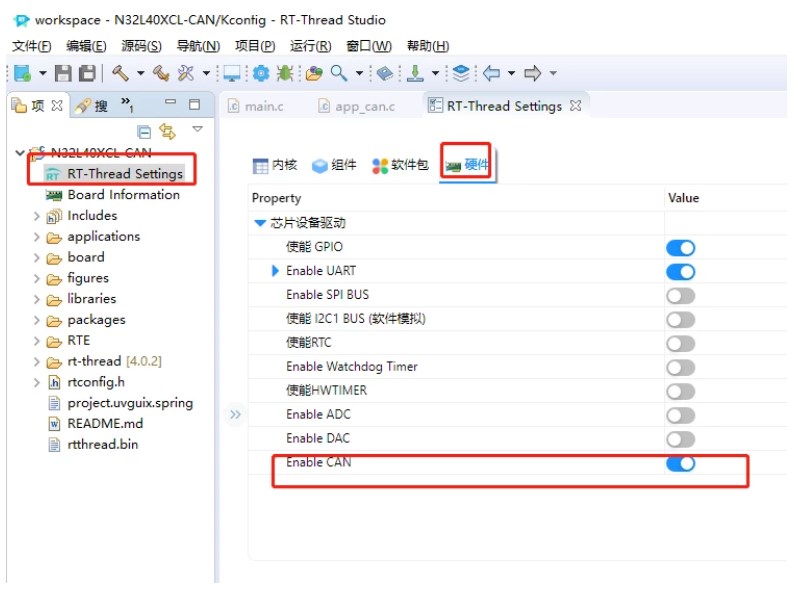Open the search magnifier tool

point(339,74)
